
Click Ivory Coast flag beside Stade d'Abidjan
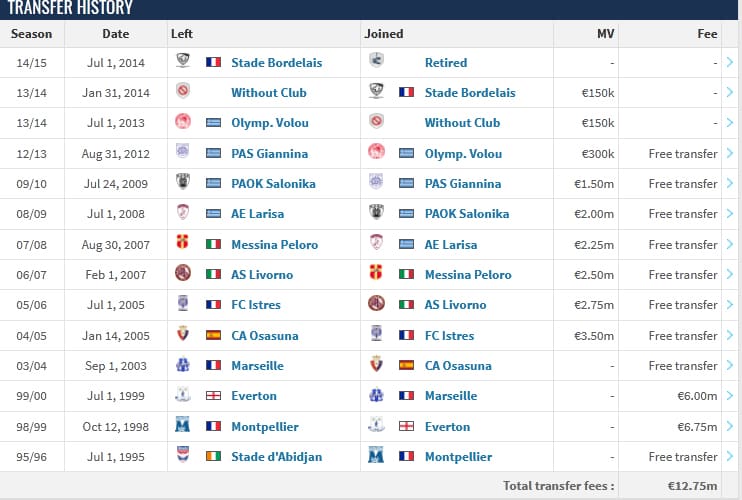pos(213,457)
